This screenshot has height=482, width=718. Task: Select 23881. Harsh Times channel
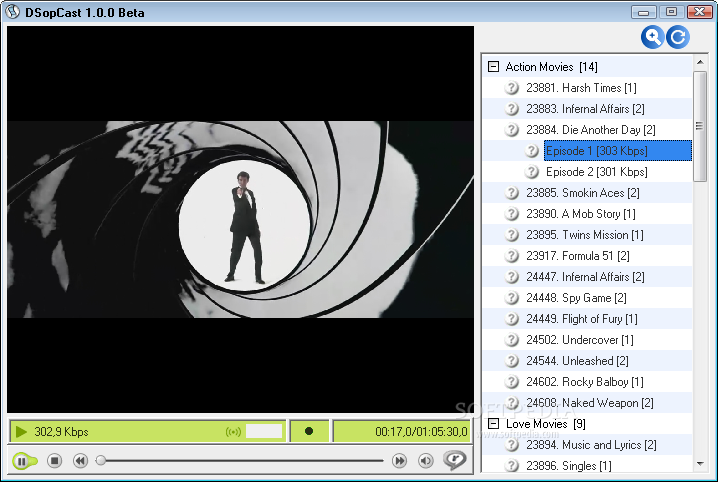point(581,88)
